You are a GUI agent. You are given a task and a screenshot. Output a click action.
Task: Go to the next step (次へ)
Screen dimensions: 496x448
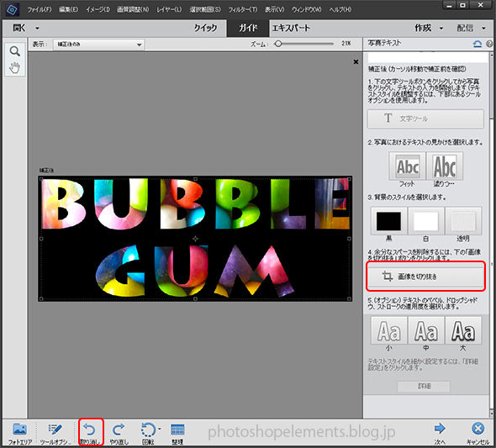click(x=440, y=434)
